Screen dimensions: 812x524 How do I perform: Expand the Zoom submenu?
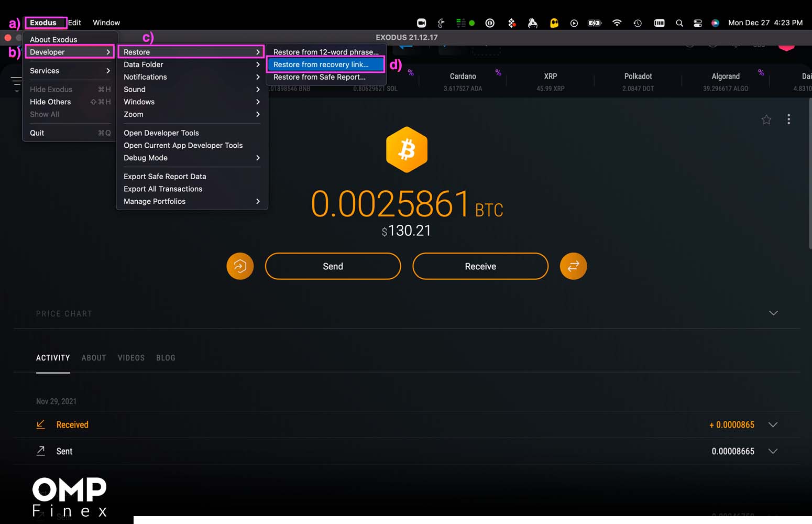[x=191, y=114]
